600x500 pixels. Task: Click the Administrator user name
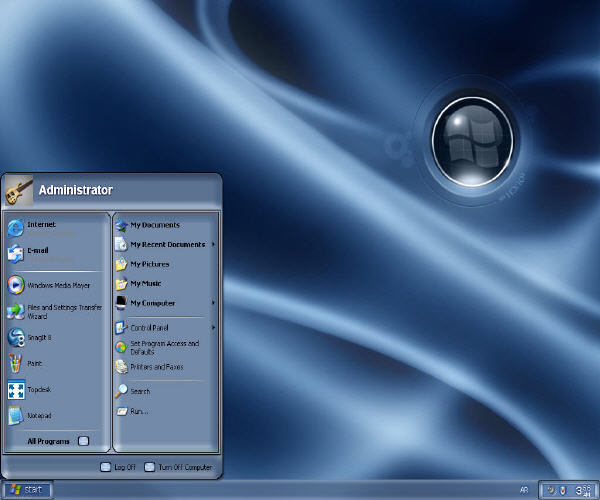click(75, 190)
